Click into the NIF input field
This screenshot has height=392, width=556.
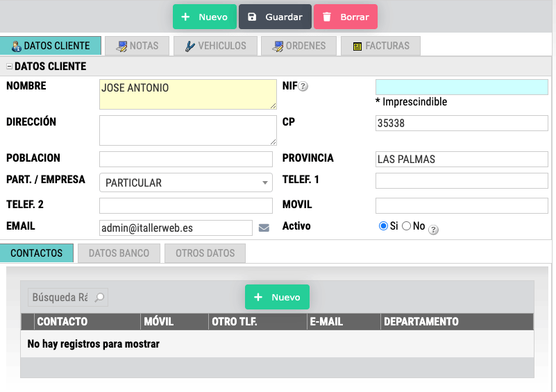[461, 87]
